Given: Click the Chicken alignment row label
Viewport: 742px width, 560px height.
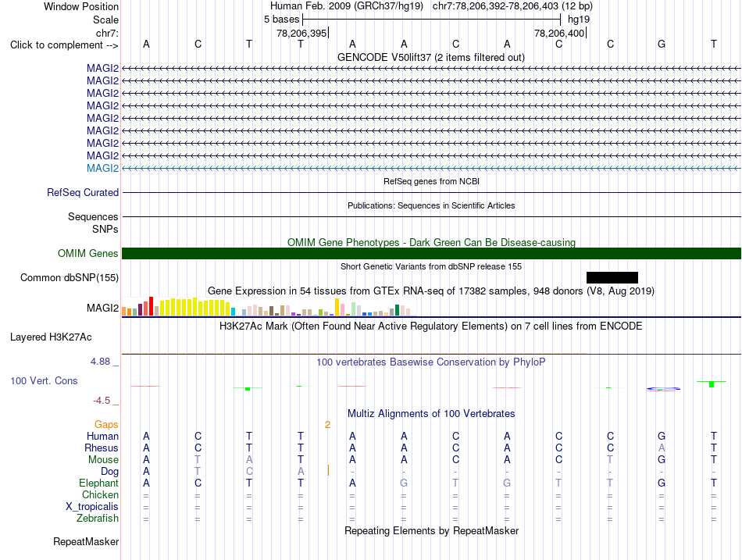Looking at the screenshot, I should pyautogui.click(x=100, y=494).
